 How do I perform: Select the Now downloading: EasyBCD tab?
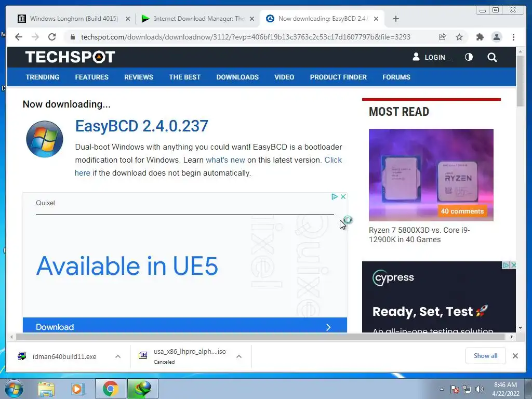click(322, 19)
